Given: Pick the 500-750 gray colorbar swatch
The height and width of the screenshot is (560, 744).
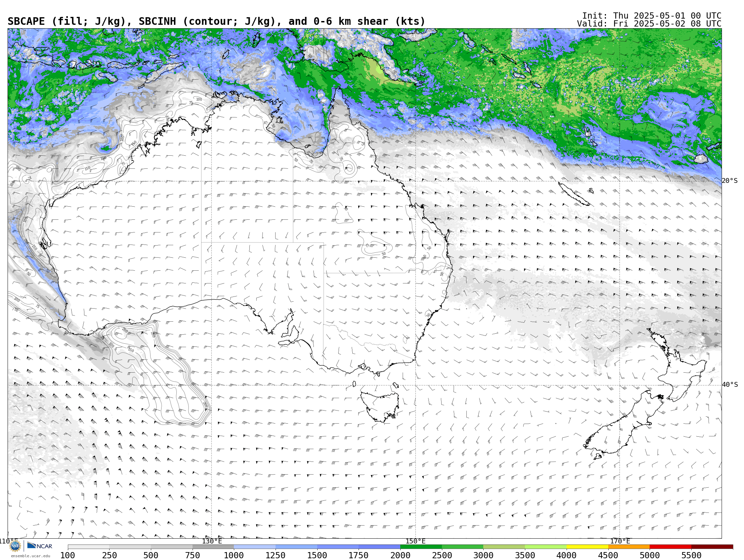Looking at the screenshot, I should [172, 547].
